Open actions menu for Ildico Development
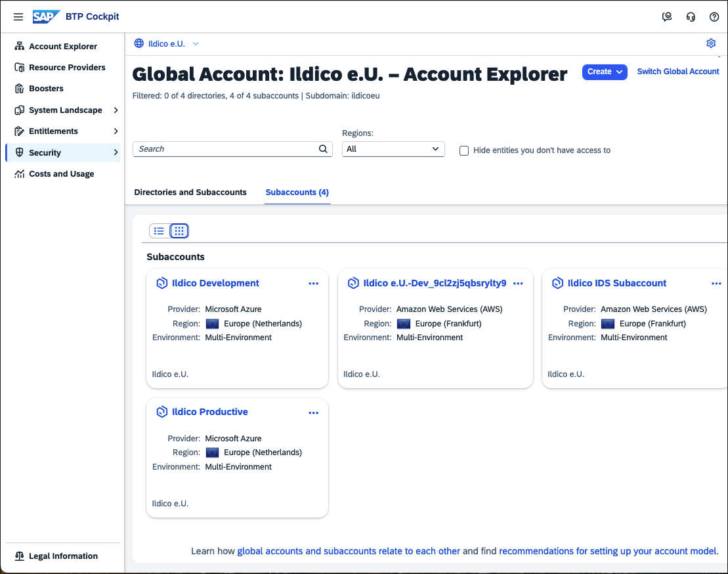The width and height of the screenshot is (728, 574). coord(313,283)
